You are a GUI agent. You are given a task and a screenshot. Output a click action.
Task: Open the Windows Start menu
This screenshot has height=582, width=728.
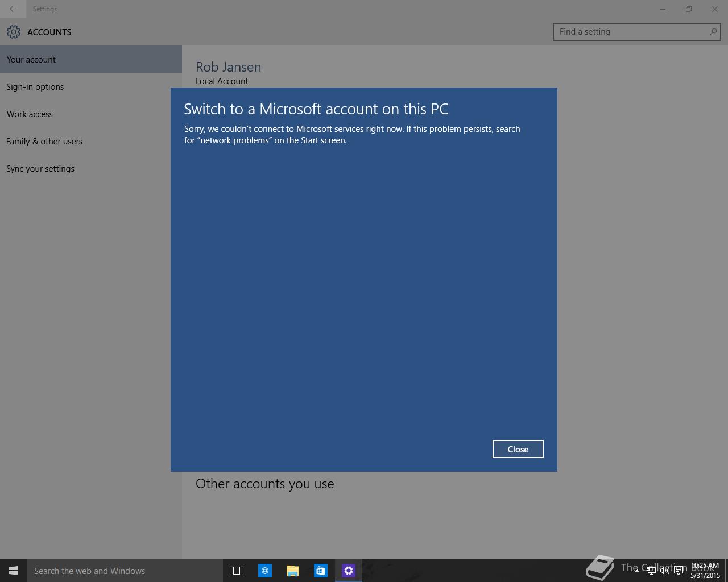(14, 571)
